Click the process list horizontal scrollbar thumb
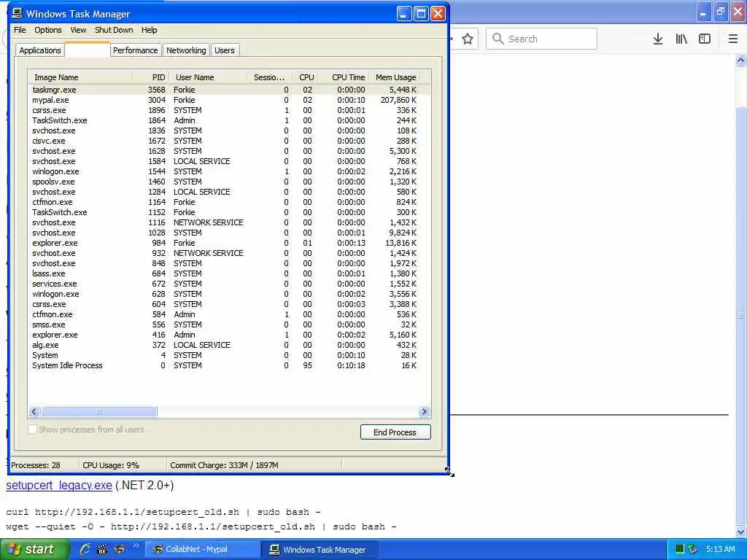The image size is (747, 560). tap(98, 412)
